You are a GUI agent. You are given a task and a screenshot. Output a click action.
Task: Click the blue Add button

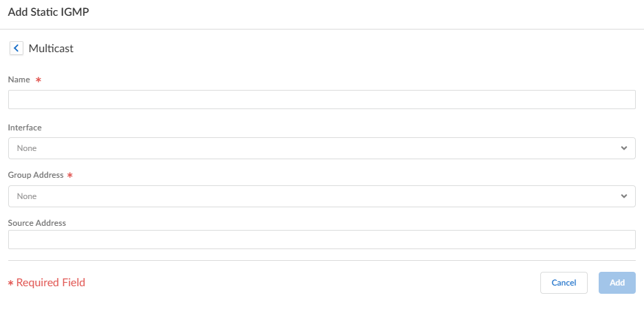pyautogui.click(x=617, y=283)
